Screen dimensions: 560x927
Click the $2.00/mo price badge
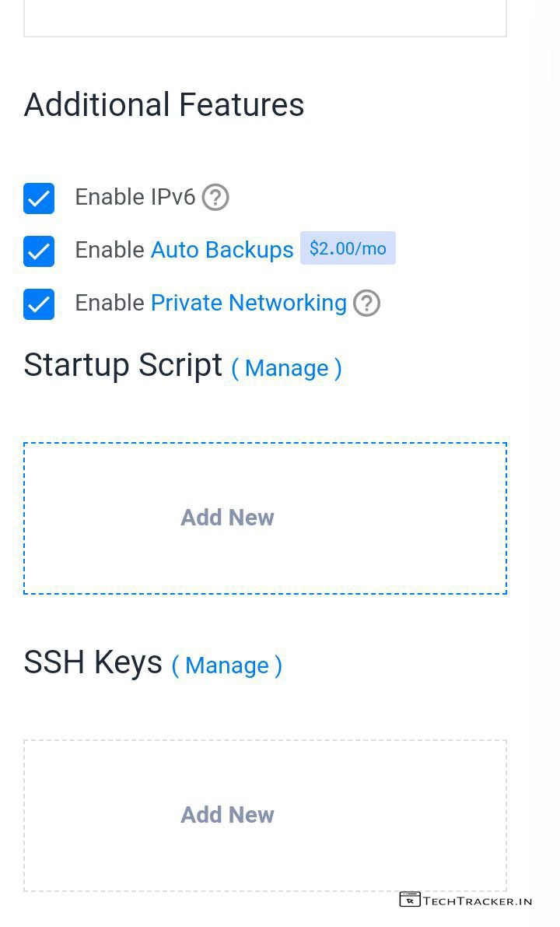point(348,248)
